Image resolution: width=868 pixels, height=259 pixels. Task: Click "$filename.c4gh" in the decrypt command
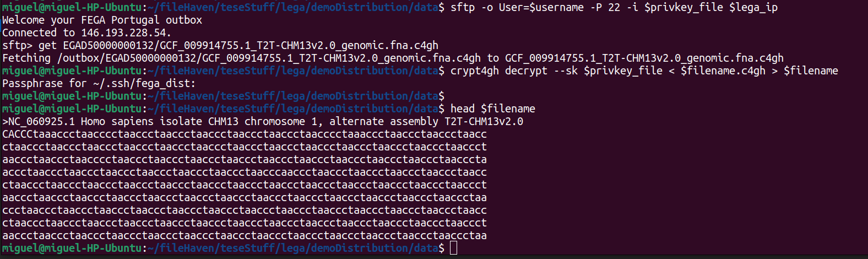coord(723,71)
